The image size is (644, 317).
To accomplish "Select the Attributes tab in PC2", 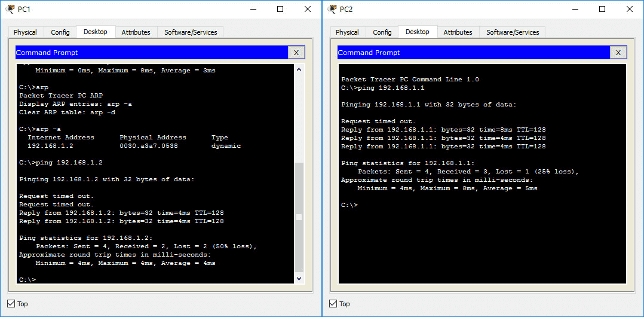I will pos(458,32).
